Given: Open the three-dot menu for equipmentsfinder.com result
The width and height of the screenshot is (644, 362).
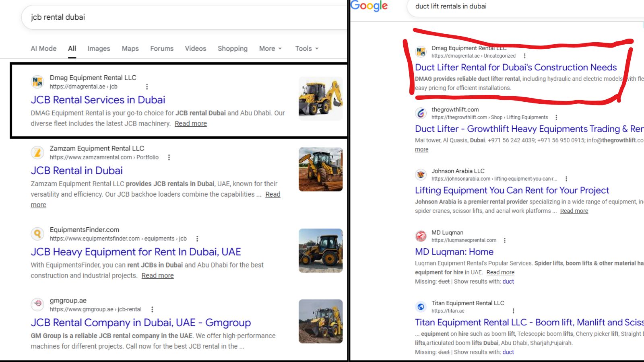Looking at the screenshot, I should click(197, 239).
